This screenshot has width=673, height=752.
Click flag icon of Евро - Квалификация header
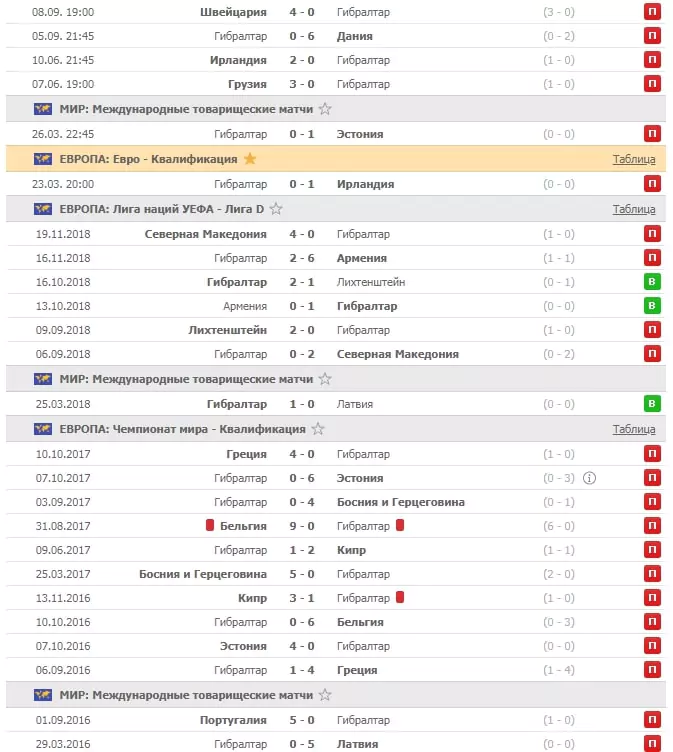pyautogui.click(x=43, y=159)
